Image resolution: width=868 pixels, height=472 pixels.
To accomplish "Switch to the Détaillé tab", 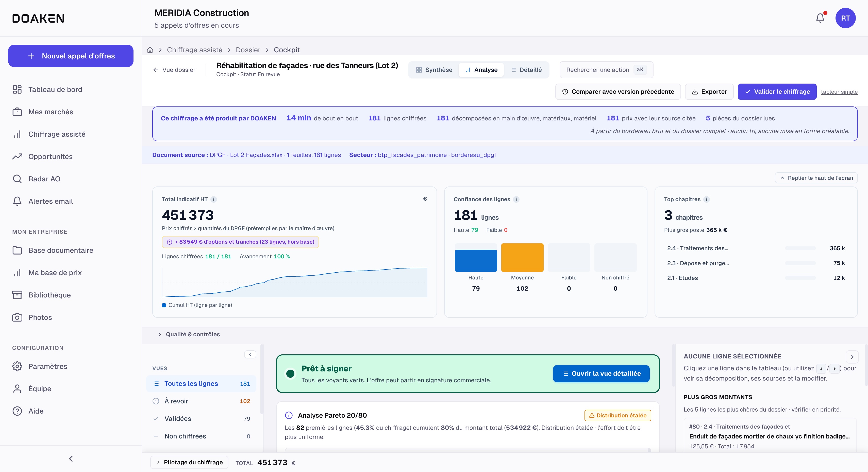I will pyautogui.click(x=526, y=70).
